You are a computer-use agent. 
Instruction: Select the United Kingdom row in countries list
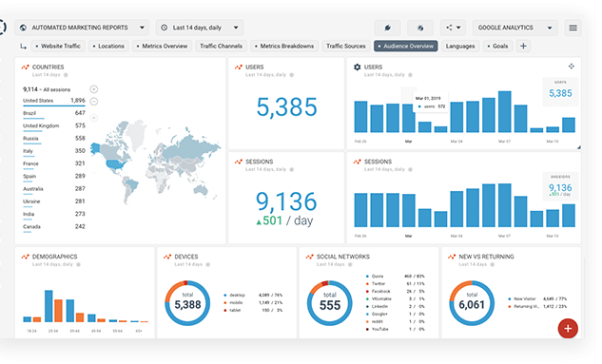[54, 126]
